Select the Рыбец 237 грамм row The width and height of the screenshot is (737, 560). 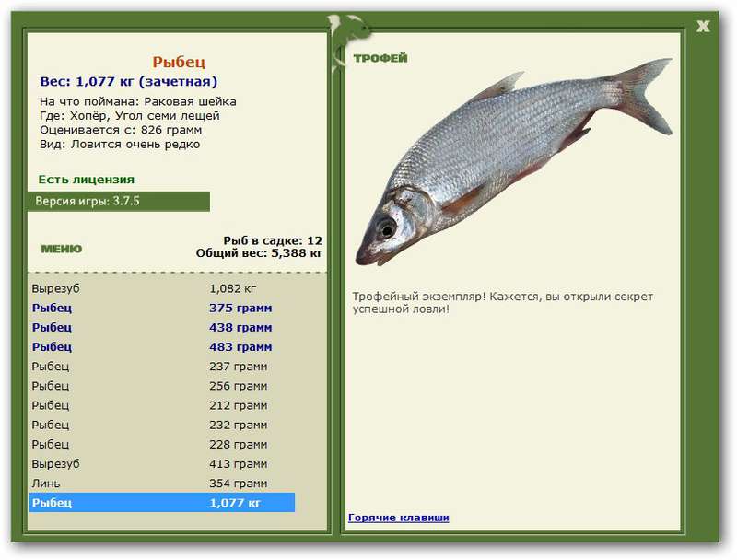click(x=162, y=367)
